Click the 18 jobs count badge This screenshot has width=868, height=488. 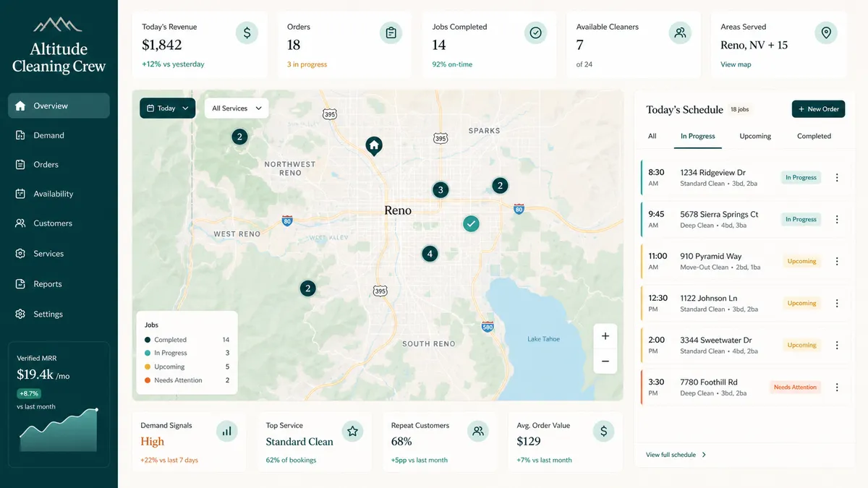(739, 109)
